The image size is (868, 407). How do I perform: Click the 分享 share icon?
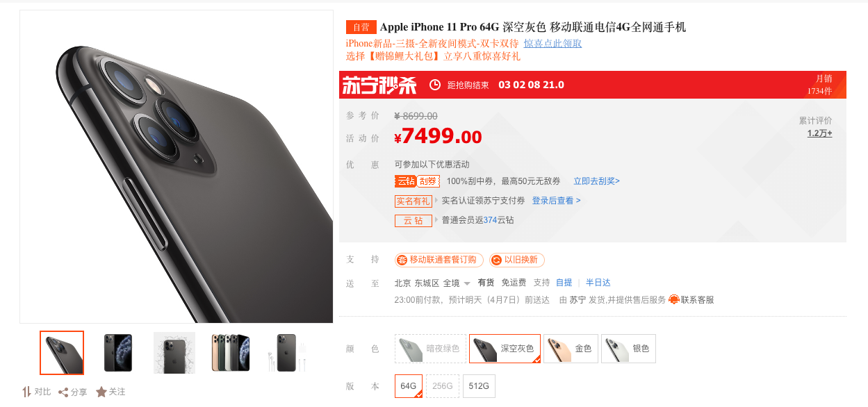click(63, 392)
